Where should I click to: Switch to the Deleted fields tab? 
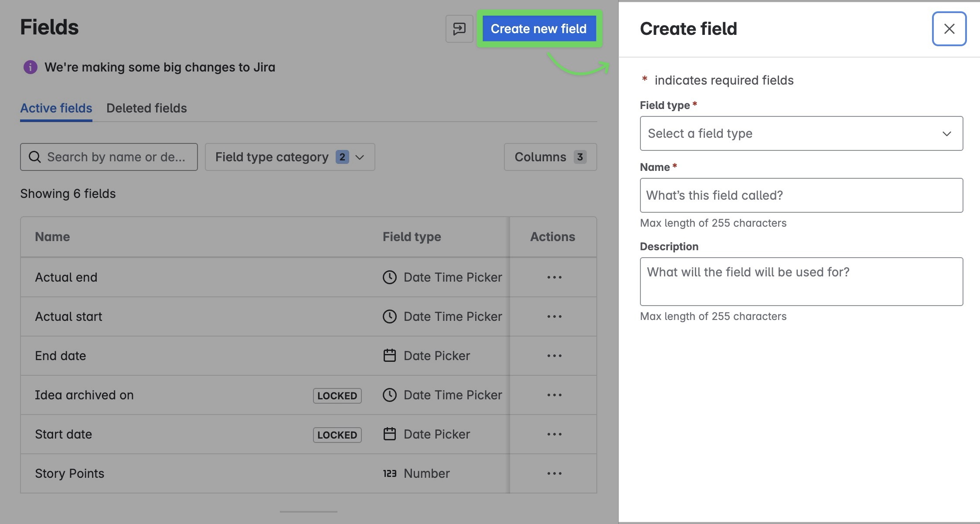coord(146,108)
